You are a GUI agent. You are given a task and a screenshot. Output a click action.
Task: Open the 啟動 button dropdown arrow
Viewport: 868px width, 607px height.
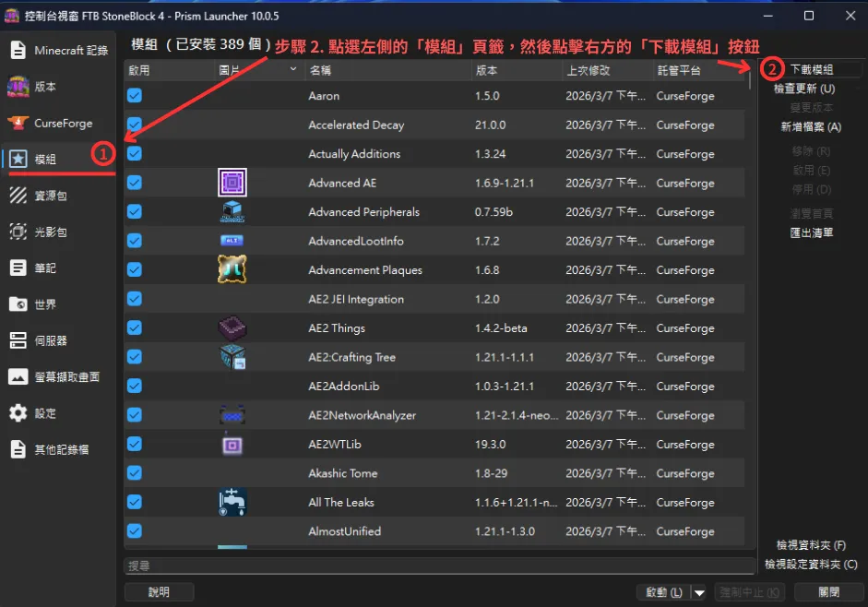699,591
